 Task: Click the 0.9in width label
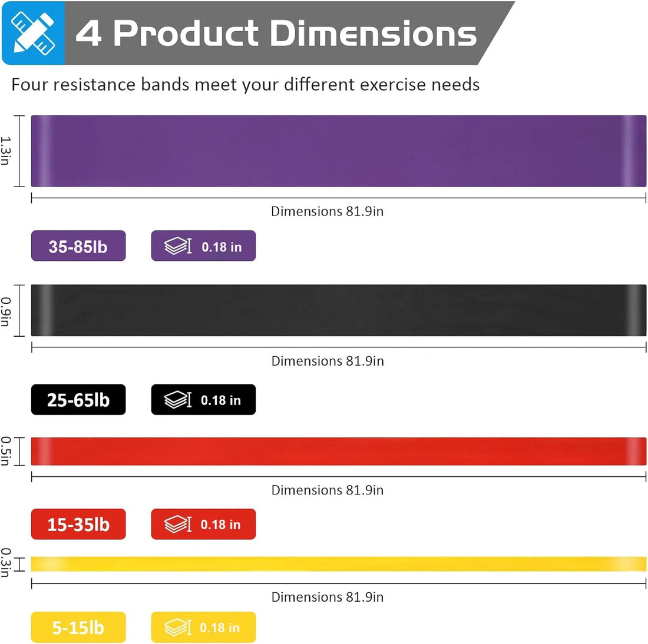click(6, 311)
